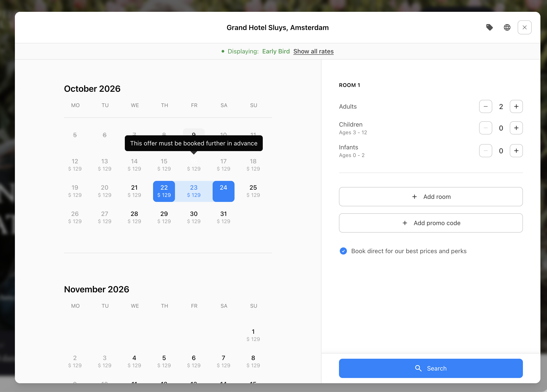Increase the Children count
547x392 pixels.
pos(516,128)
